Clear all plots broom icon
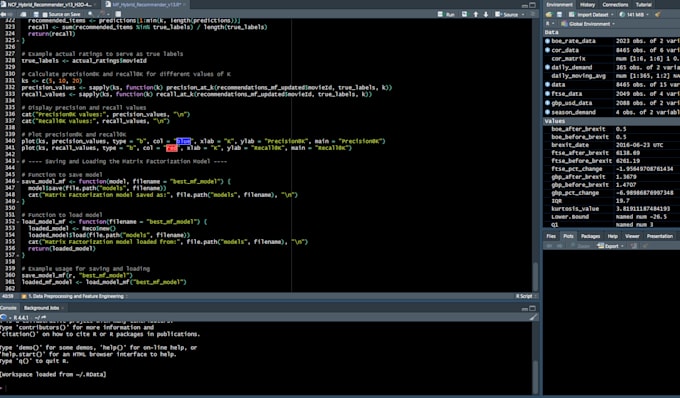 tap(645, 246)
